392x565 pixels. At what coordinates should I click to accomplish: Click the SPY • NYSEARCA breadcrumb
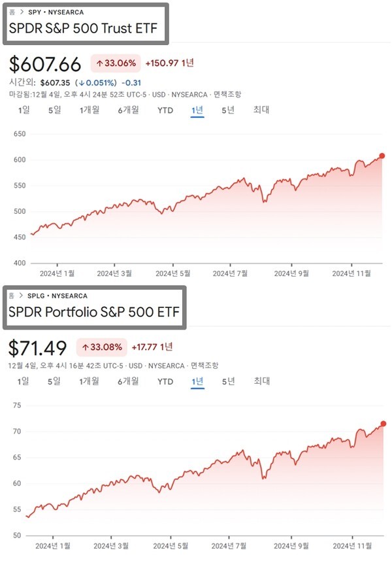[55, 12]
